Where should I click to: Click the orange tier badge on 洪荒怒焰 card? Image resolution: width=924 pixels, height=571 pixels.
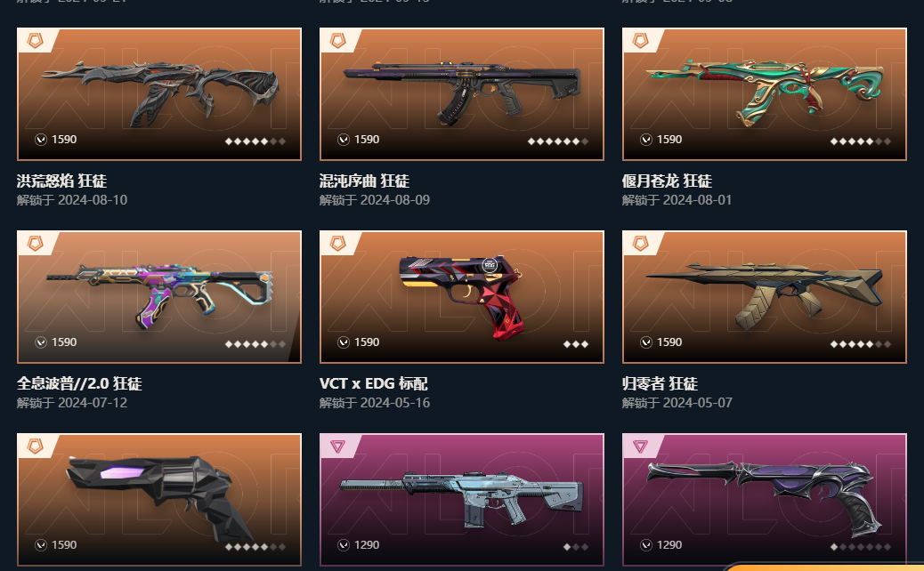36,41
